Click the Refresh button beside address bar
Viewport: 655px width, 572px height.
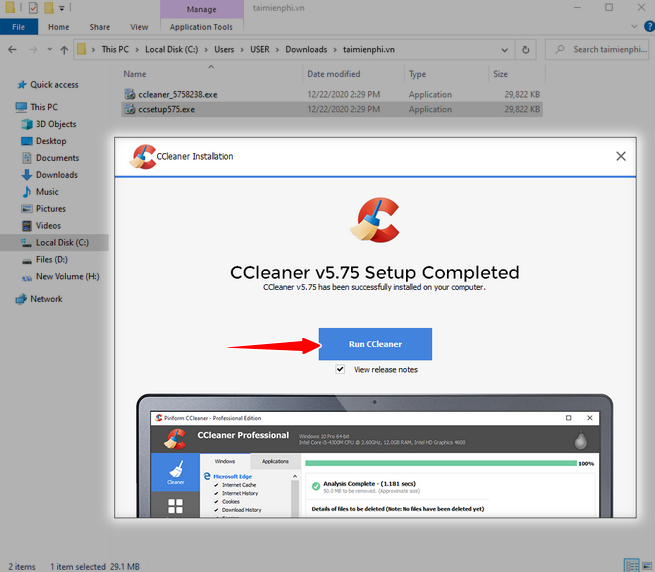coord(527,49)
